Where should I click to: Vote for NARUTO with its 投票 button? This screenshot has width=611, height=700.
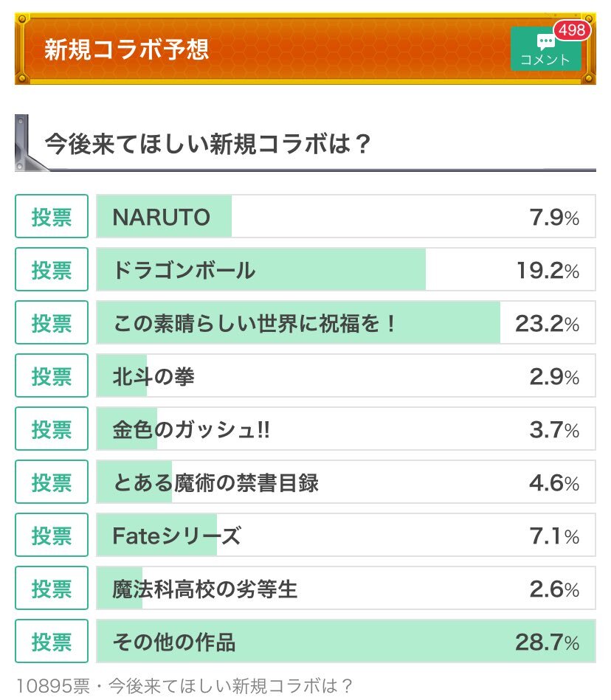(x=52, y=216)
